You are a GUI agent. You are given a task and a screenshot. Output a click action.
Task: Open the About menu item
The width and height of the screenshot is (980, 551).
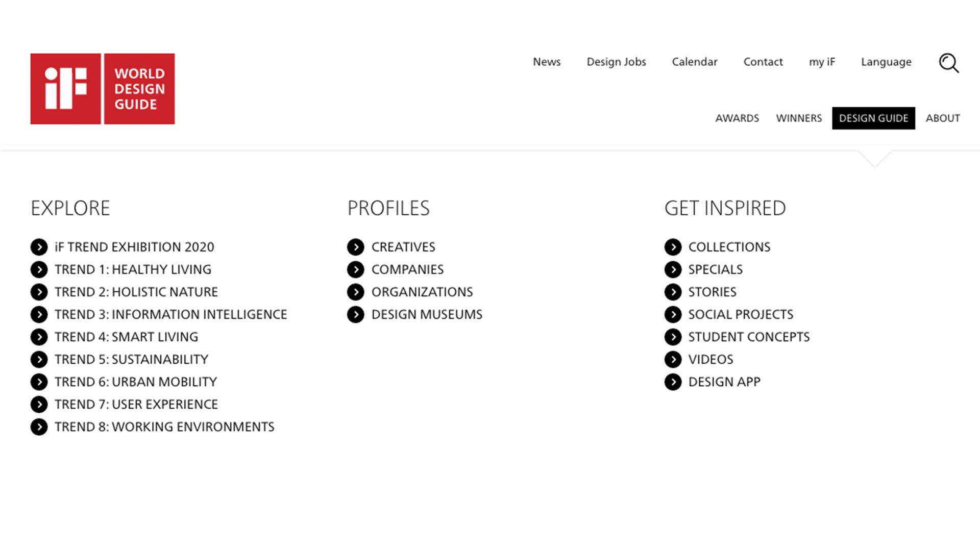pos(943,118)
